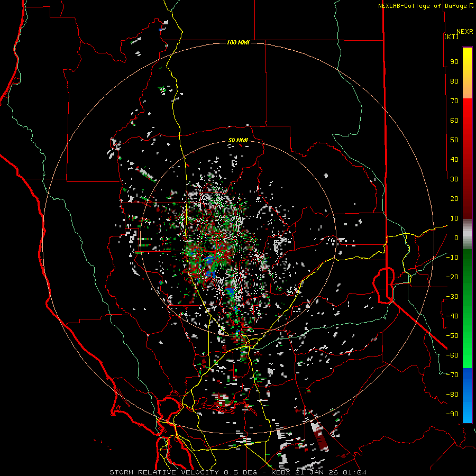Click the "-60" value on the velocity scale
Image resolution: width=476 pixels, height=476 pixels.
tap(452, 355)
